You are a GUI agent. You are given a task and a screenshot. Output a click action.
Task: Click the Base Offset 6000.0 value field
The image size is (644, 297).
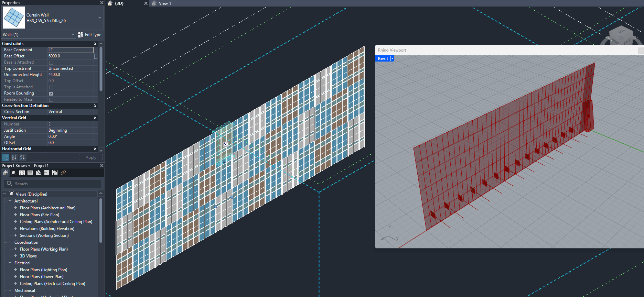[71, 56]
